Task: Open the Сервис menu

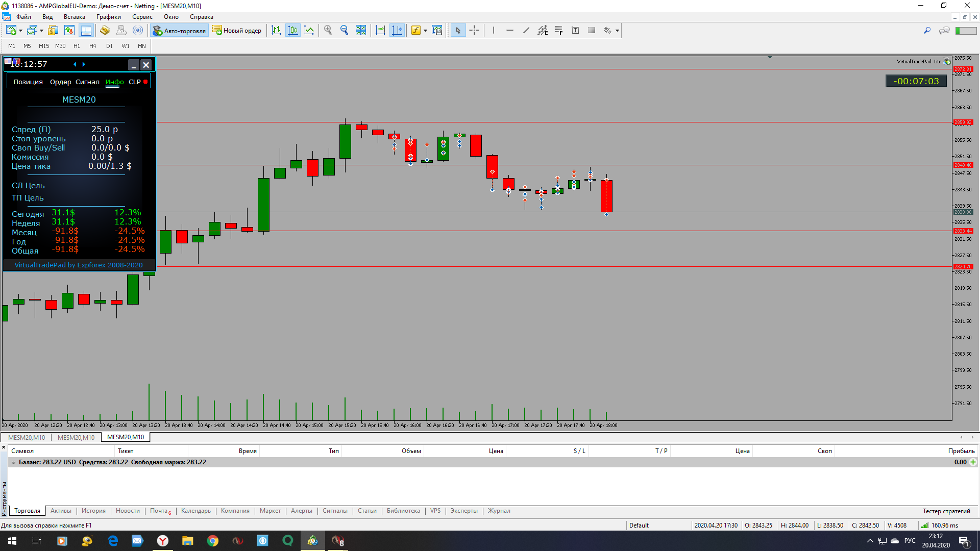Action: coord(142,17)
